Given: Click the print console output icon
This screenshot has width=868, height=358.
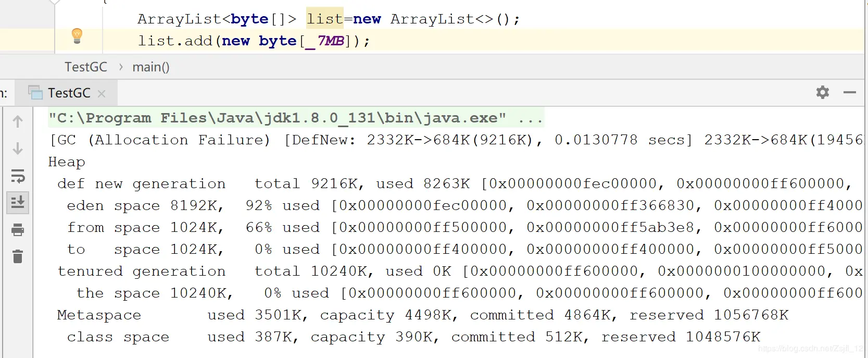Looking at the screenshot, I should tap(18, 230).
